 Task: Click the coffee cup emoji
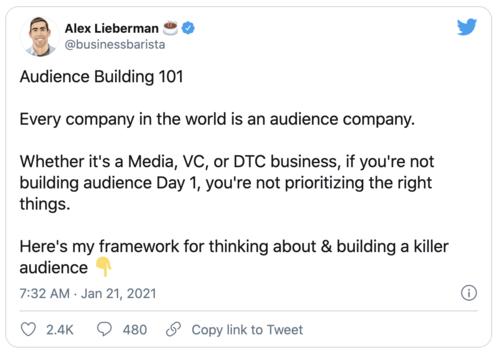pos(170,28)
